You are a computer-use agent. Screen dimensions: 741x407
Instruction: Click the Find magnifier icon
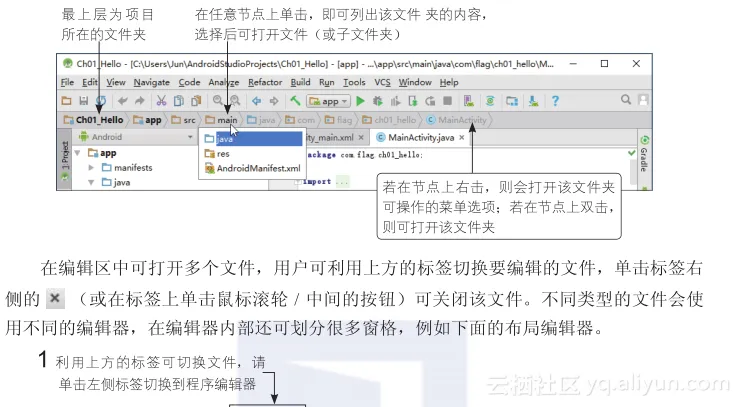[217, 101]
